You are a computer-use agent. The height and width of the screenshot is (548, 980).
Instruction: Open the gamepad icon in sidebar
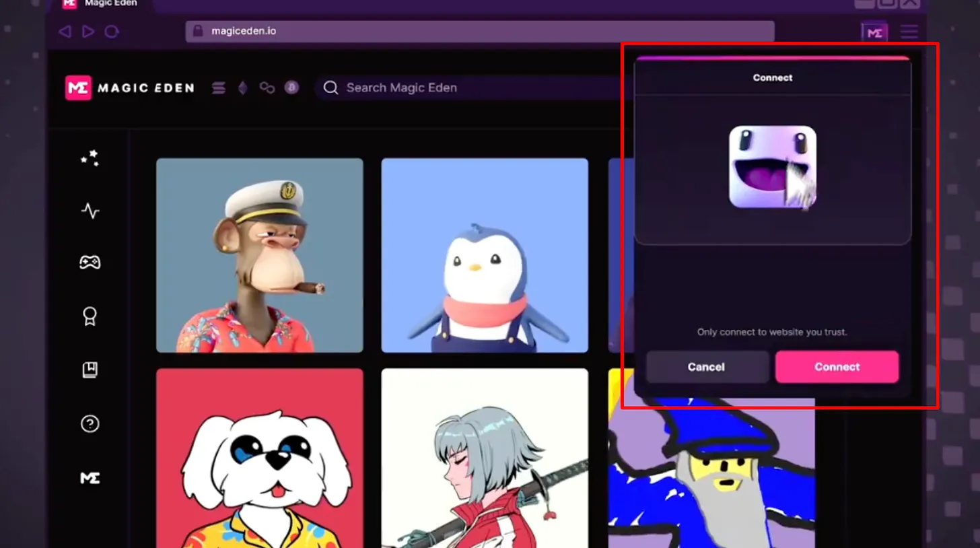tap(90, 263)
